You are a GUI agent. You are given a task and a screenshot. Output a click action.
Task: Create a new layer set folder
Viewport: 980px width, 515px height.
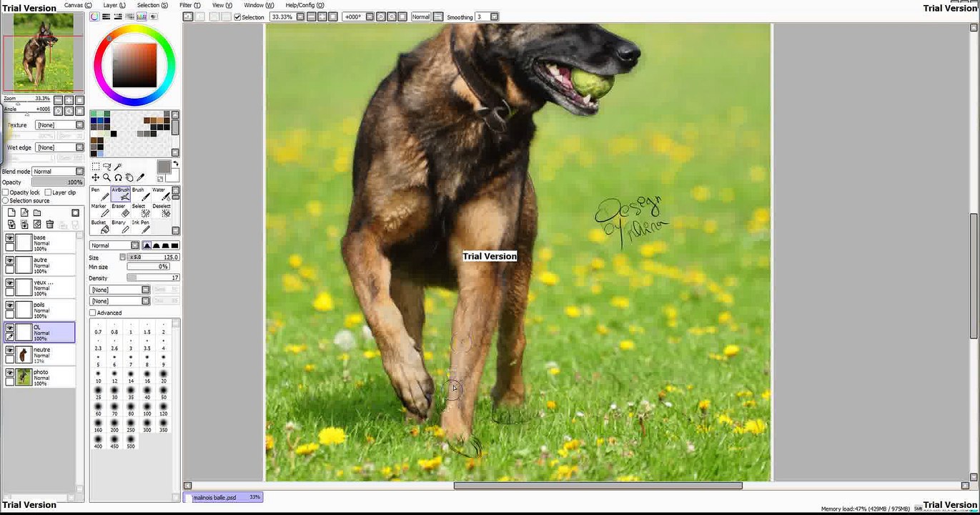tap(37, 212)
